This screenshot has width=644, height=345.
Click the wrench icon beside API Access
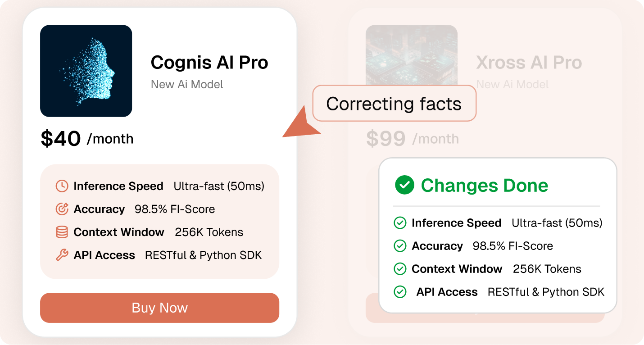62,255
